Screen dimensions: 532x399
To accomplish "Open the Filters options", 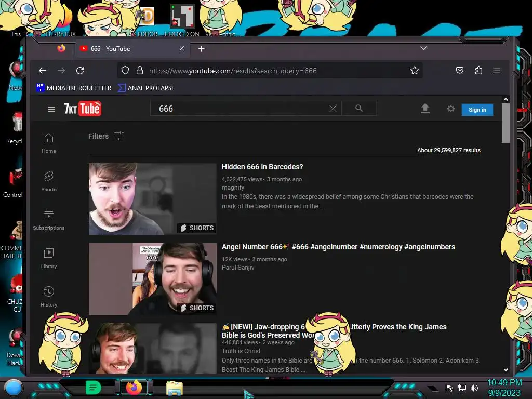I will click(x=106, y=136).
